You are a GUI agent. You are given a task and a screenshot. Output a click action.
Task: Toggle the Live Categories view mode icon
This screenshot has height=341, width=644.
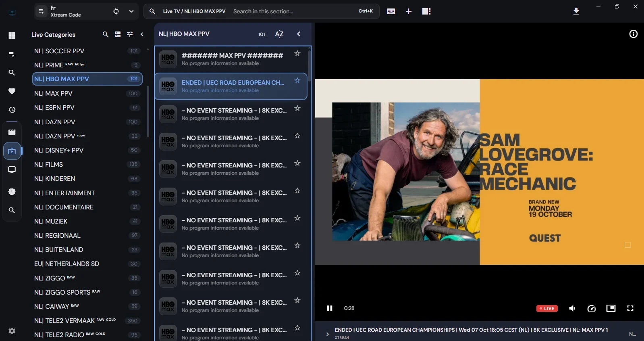118,34
